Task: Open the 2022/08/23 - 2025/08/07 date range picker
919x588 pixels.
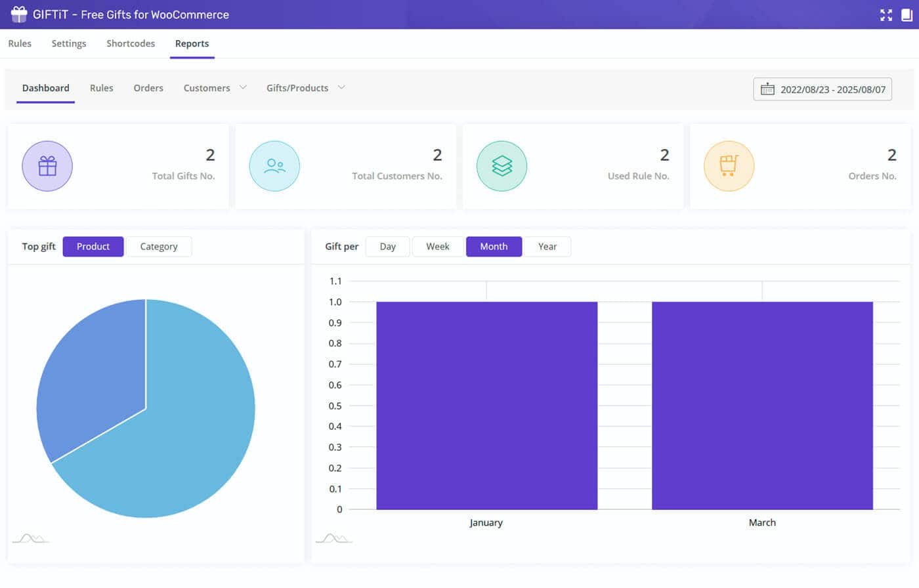Action: tap(822, 89)
